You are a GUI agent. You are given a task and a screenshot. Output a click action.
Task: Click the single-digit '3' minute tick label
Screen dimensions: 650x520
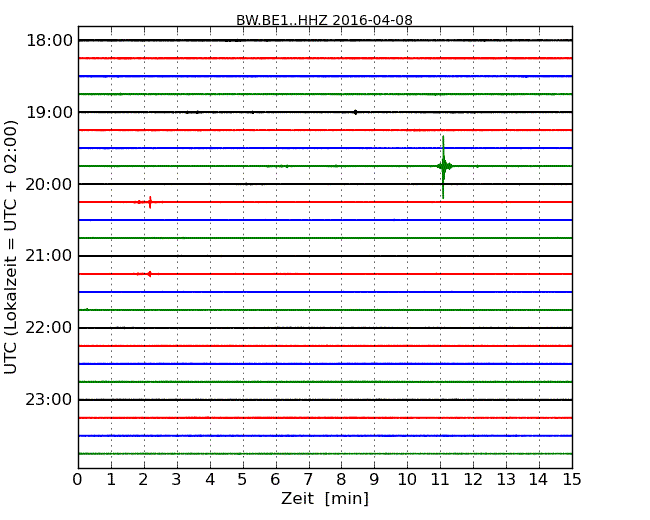[177, 480]
